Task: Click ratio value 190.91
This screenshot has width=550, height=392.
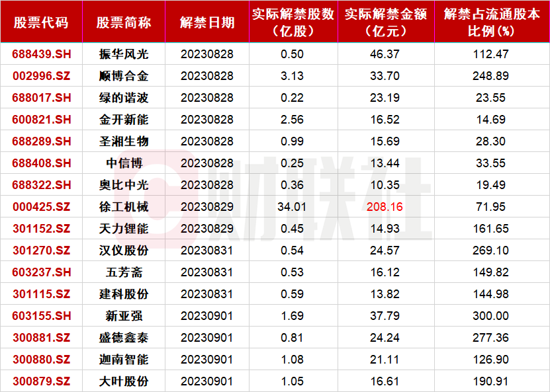Action: click(x=490, y=381)
